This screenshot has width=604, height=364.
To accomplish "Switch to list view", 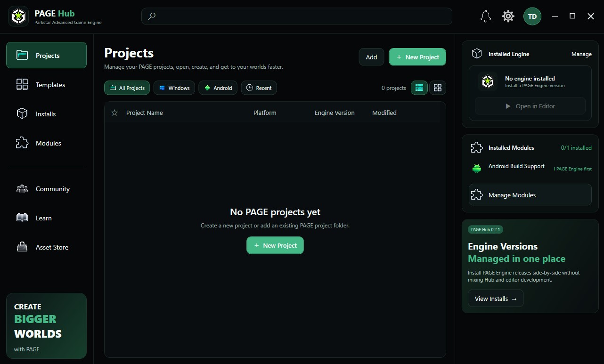I will pos(419,88).
